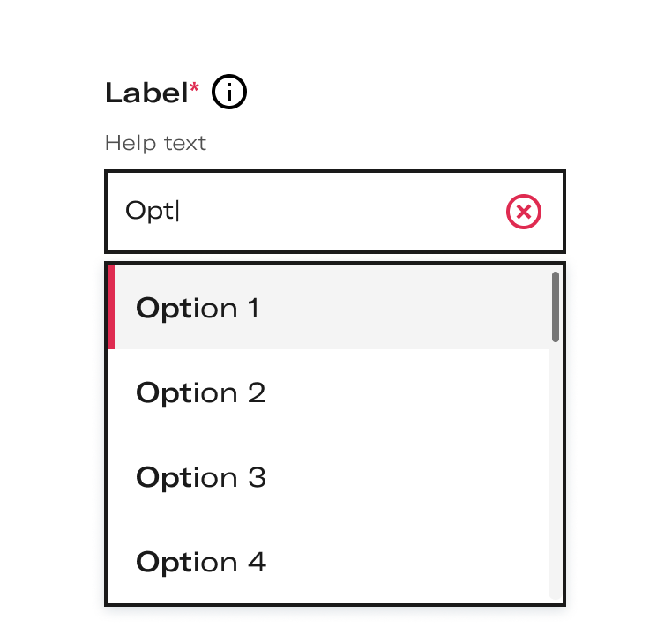Place cursor on the typed word Opt
672x635 pixels.
(x=150, y=212)
